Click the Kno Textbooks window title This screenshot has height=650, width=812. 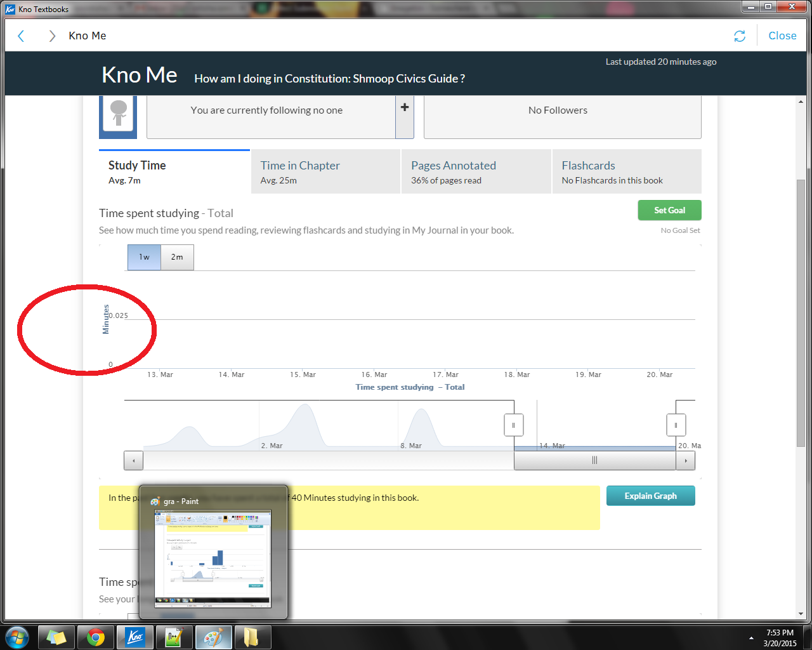(x=44, y=9)
